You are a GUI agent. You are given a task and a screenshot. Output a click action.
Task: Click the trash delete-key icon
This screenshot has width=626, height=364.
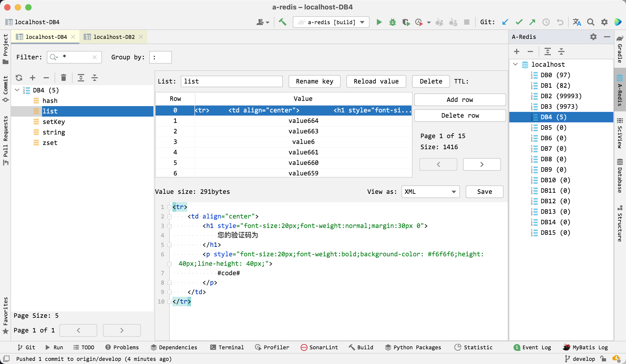pos(63,78)
